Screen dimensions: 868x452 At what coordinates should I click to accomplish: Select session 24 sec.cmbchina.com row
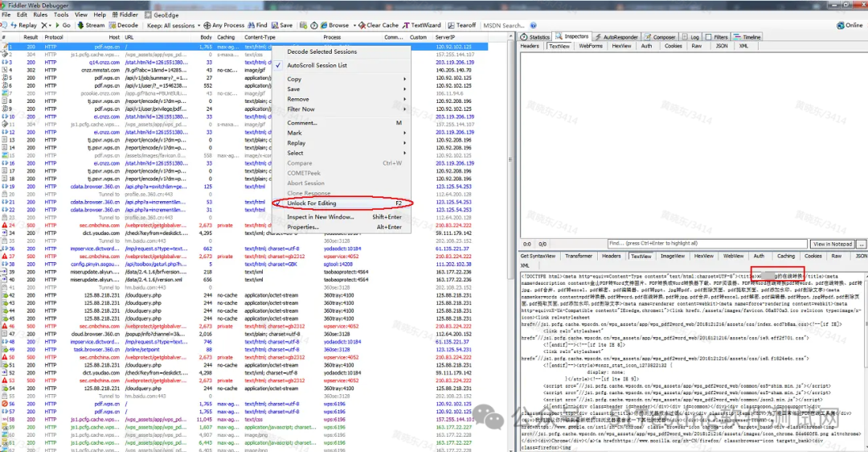pos(244,225)
